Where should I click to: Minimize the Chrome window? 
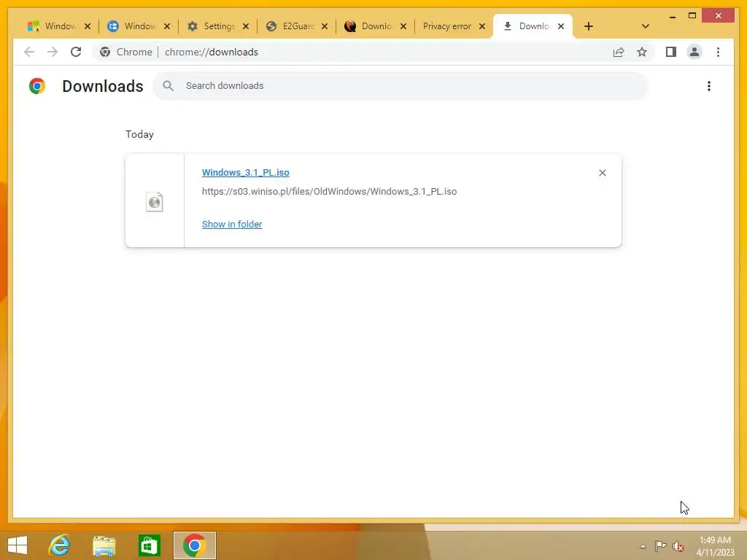[x=672, y=16]
